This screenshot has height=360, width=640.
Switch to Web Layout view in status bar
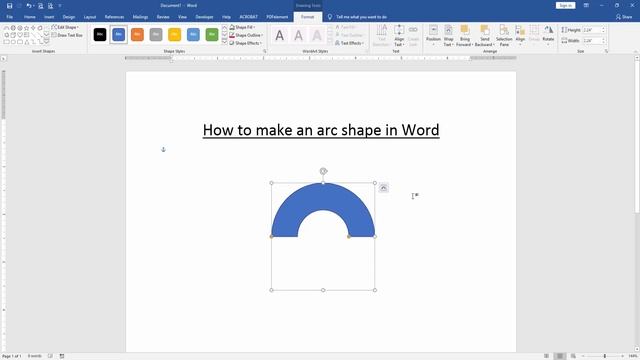tap(573, 356)
